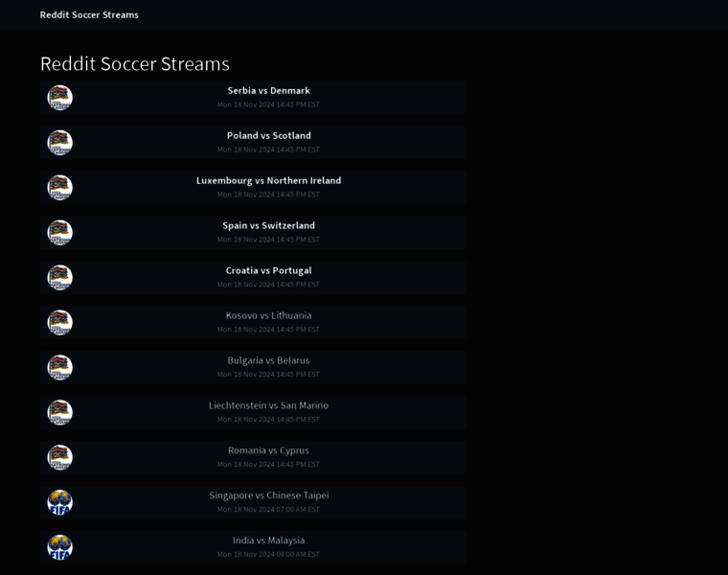Click the league icon beside Kosovo vs Lithuania
This screenshot has height=575, width=728.
pos(60,322)
